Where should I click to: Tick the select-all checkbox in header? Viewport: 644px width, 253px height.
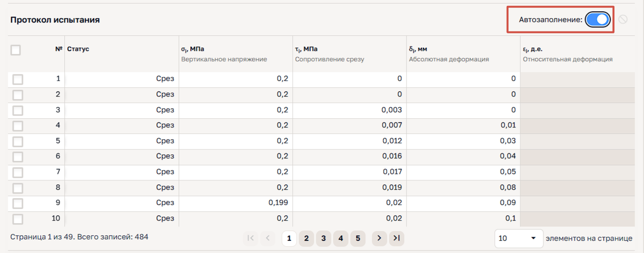point(16,50)
